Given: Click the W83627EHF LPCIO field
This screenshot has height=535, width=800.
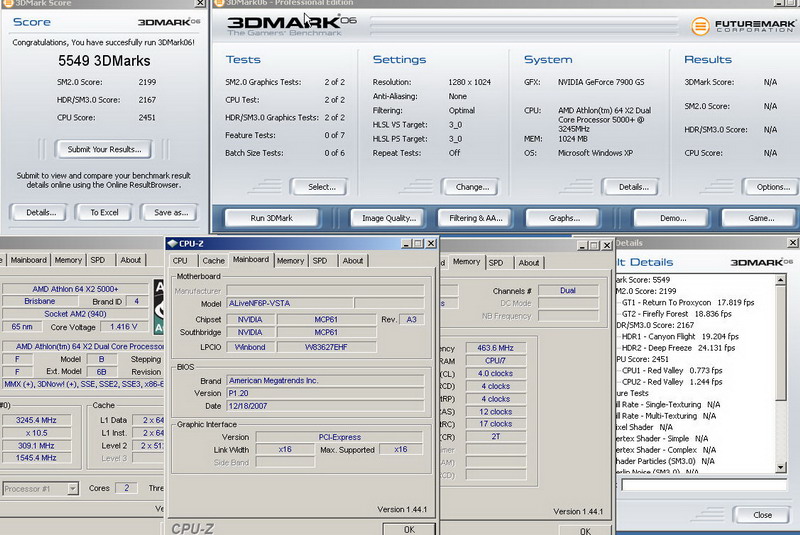Looking at the screenshot, I should pos(326,347).
